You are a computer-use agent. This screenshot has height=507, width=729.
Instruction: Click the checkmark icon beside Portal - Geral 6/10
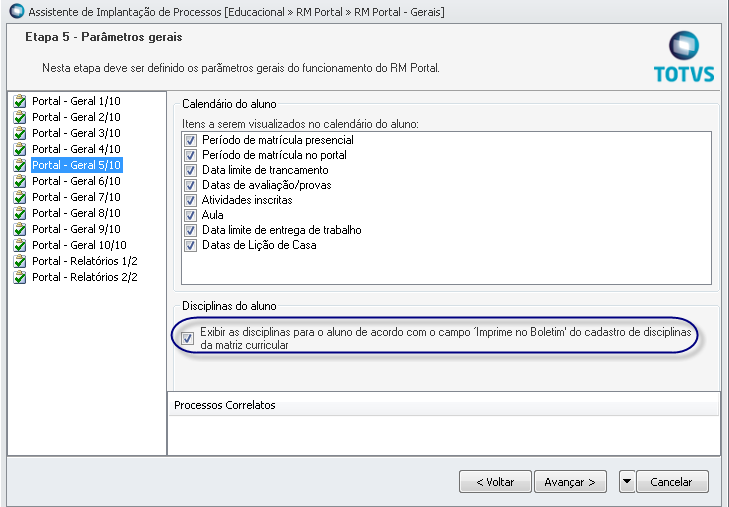click(x=20, y=181)
